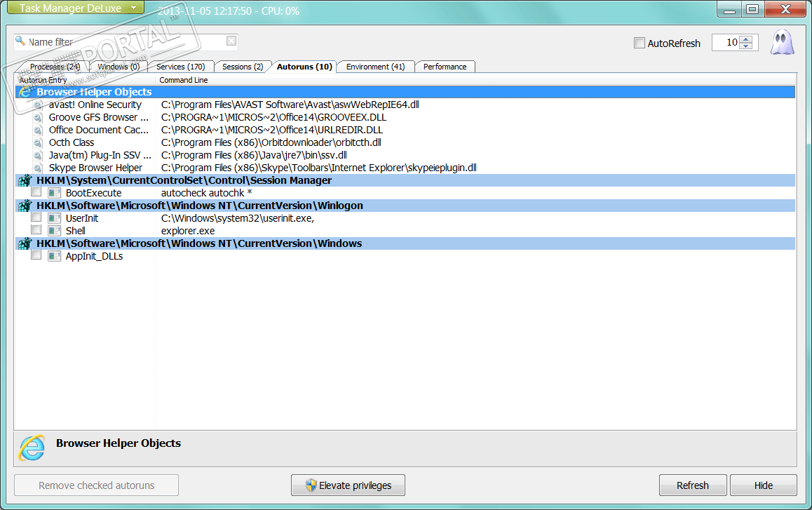Click the userinit.exe command line
Image resolution: width=812 pixels, height=510 pixels.
238,219
